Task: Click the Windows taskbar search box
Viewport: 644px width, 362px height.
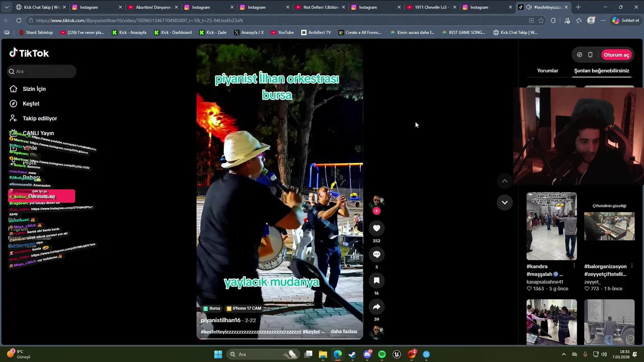Action: [263, 354]
